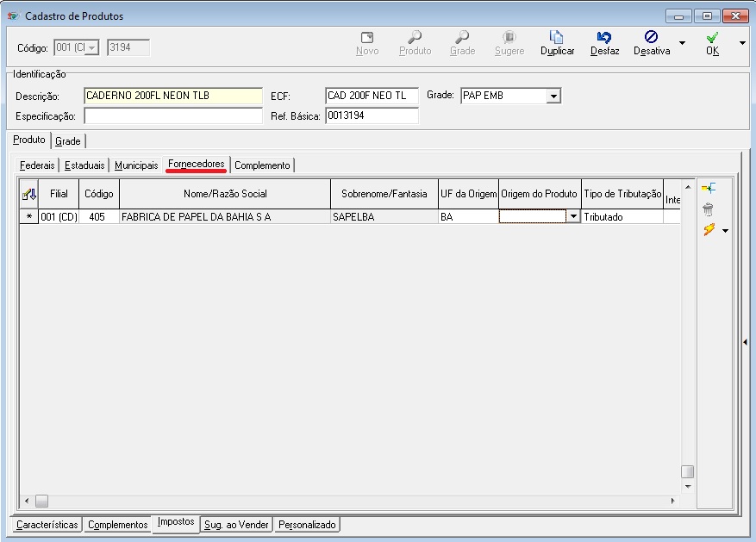Screen dimensions: 756x542
Task: Click the horizontal scrollbar thumb
Action: tap(42, 501)
